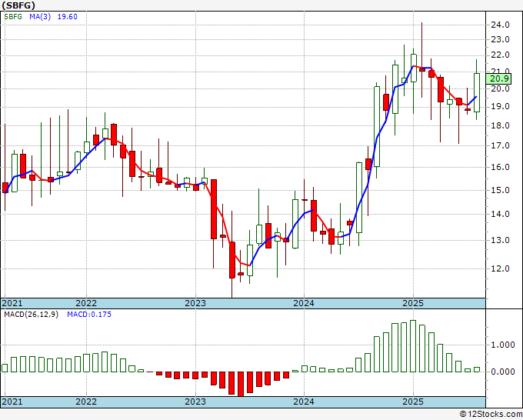The image size is (523, 420).
Task: Click 2024 on the price chart time axis
Action: (304, 303)
